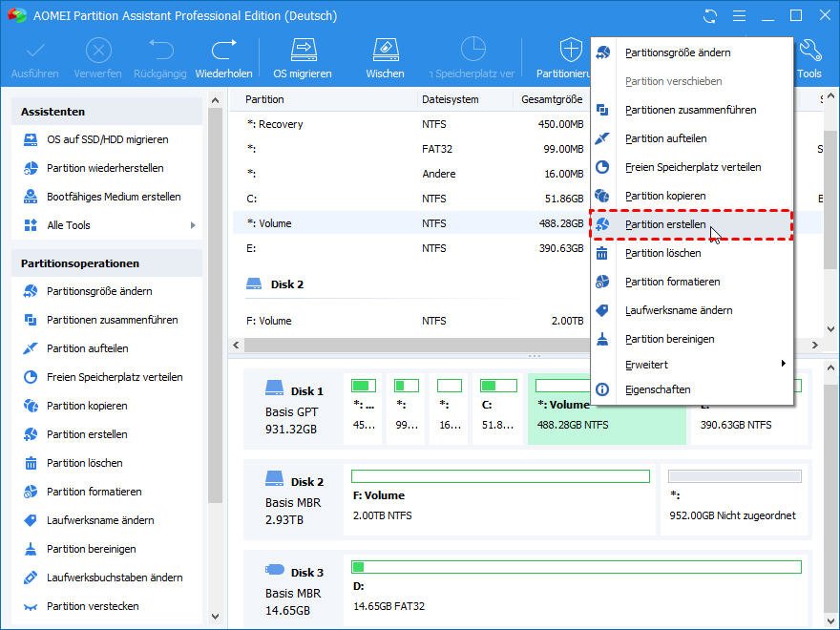This screenshot has height=630, width=840.
Task: Click Eigenschaften in the context menu
Action: coord(657,389)
